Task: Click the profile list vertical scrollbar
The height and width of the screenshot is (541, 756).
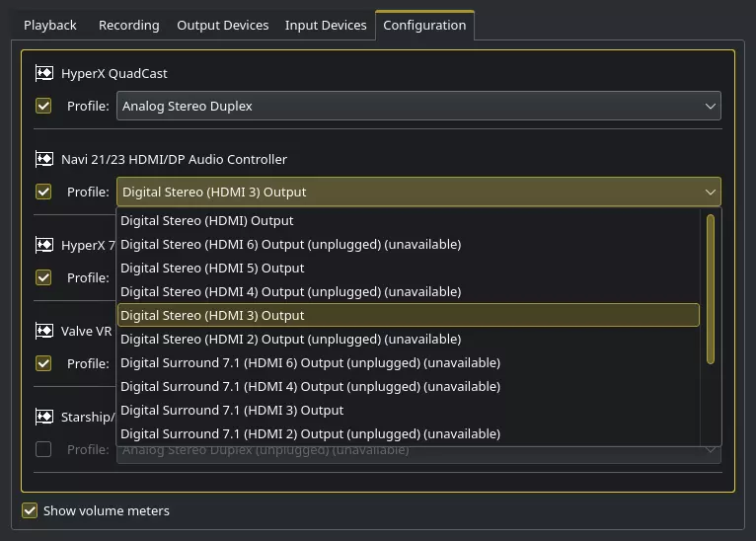Action: click(710, 288)
